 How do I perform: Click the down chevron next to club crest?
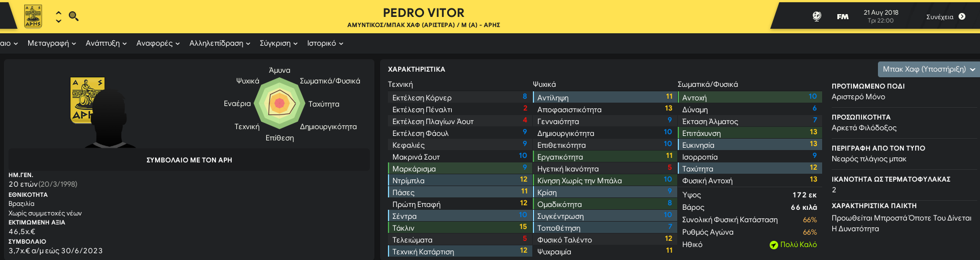[59, 21]
